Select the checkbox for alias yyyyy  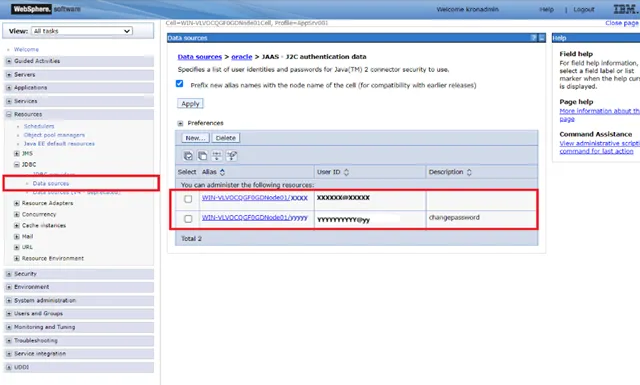[x=188, y=219]
